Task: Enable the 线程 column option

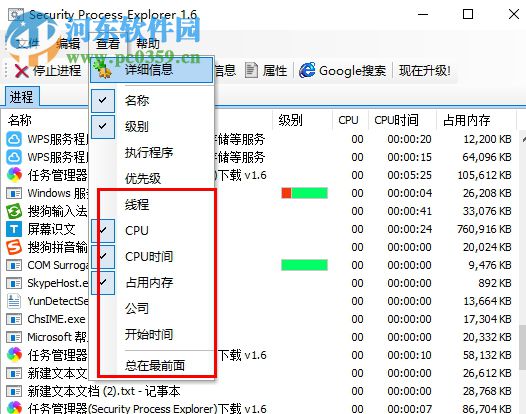Action: pos(152,205)
